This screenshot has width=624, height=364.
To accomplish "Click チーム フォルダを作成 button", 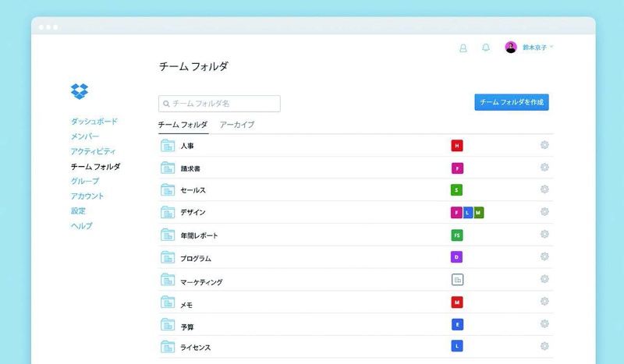I will coord(511,102).
